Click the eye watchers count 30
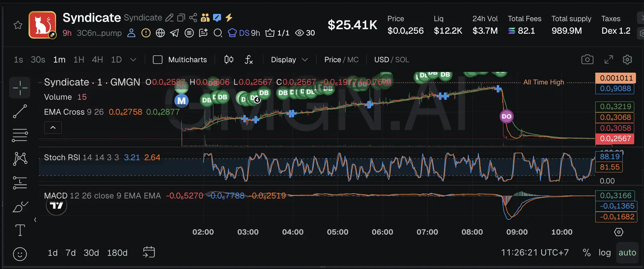Viewport: 644px width, 269px height. coord(305,33)
